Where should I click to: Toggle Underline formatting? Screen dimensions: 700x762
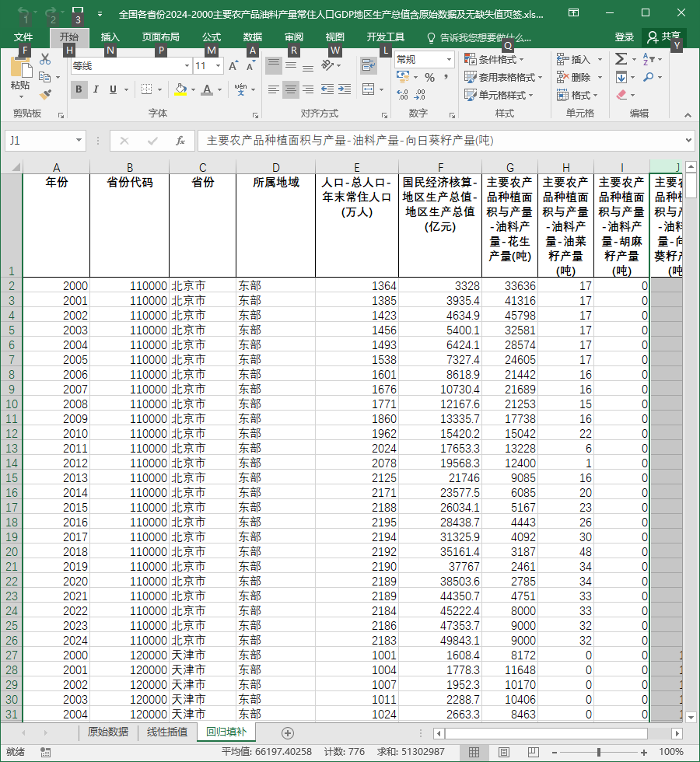click(x=114, y=89)
